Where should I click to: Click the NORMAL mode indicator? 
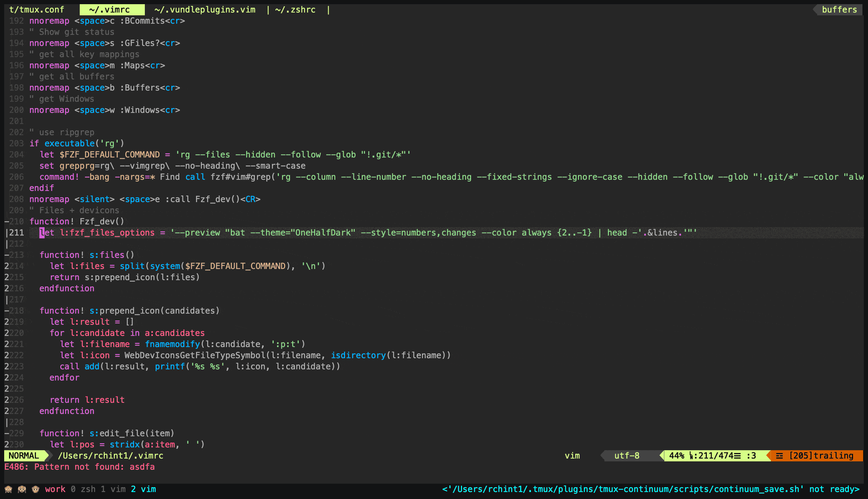(24, 456)
